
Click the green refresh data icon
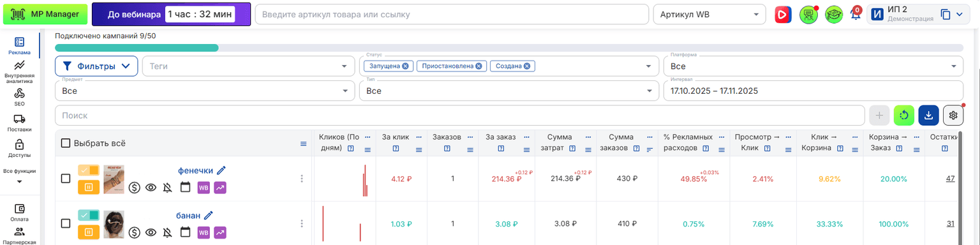(904, 115)
